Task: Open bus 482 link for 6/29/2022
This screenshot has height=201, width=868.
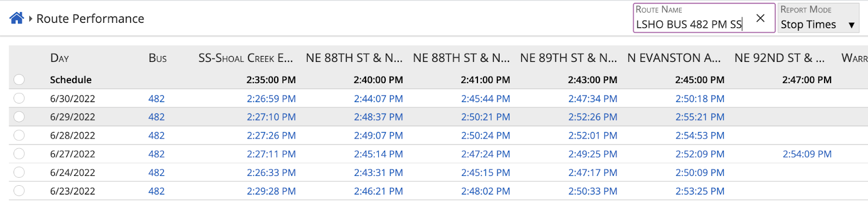Action: 156,117
